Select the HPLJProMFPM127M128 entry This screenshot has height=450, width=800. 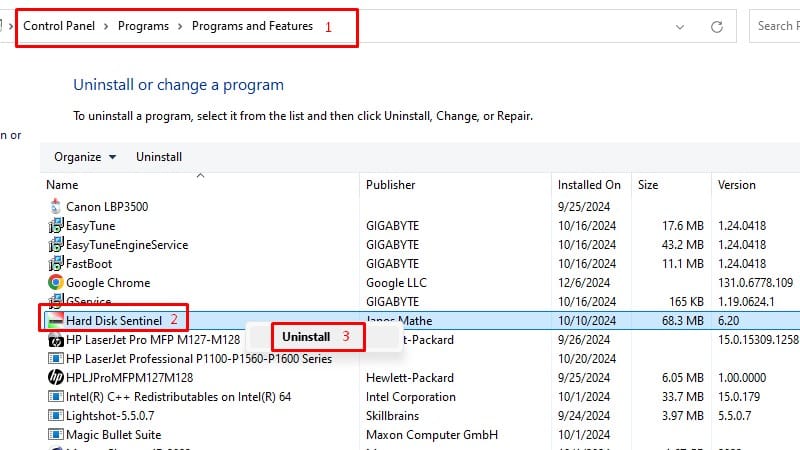tap(130, 378)
